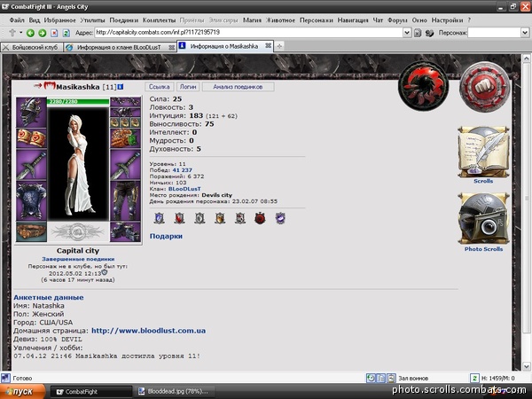532x399 pixels.
Task: Switch to CombatFight taskbar item
Action: point(91,392)
